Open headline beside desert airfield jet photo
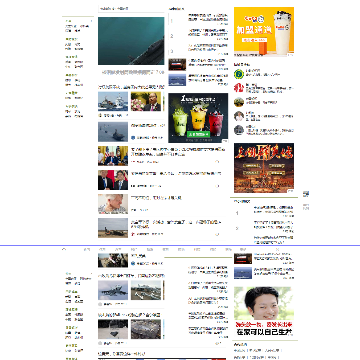This screenshot has width=360, height=360. tap(176, 224)
